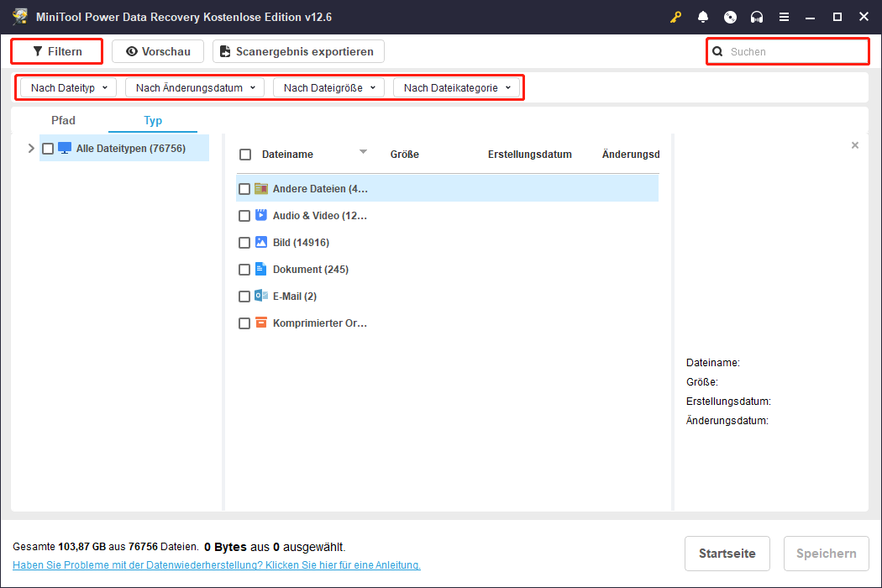882x588 pixels.
Task: Check the Audio & Video checkbox
Action: point(244,216)
